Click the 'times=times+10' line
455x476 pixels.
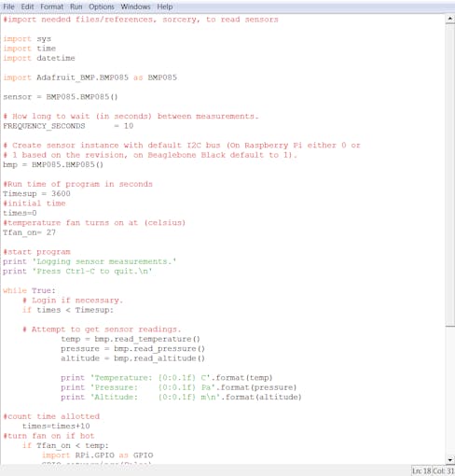(x=56, y=426)
